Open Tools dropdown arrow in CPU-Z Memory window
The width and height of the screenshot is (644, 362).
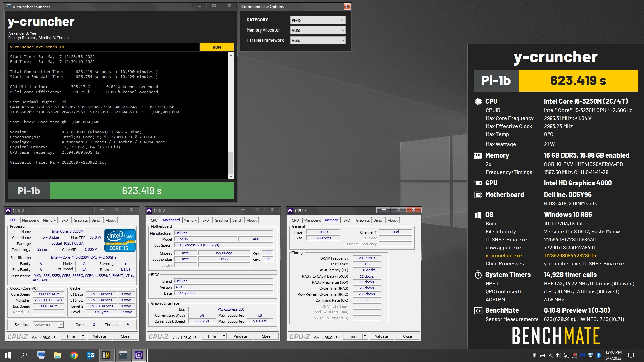(365, 336)
